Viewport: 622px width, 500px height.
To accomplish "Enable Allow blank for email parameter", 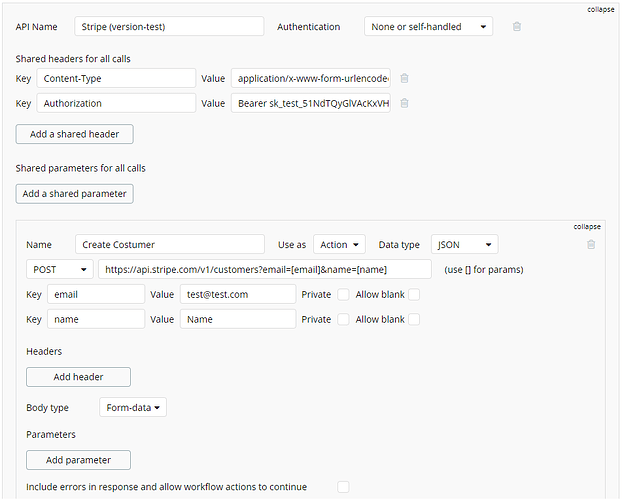I will [x=414, y=294].
